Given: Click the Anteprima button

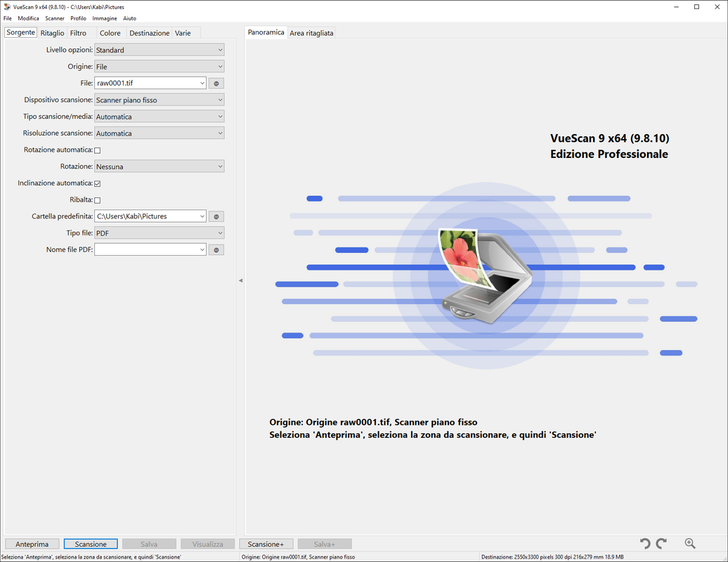Looking at the screenshot, I should [x=32, y=544].
